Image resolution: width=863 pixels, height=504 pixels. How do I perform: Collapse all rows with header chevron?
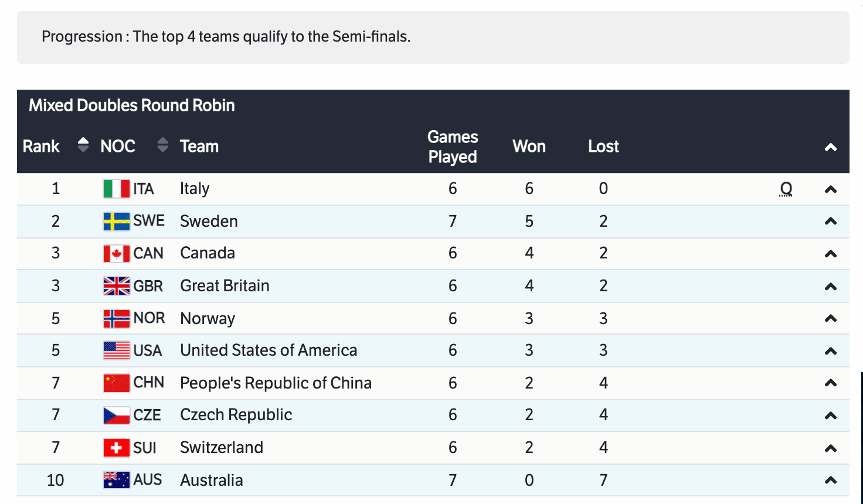click(x=830, y=147)
